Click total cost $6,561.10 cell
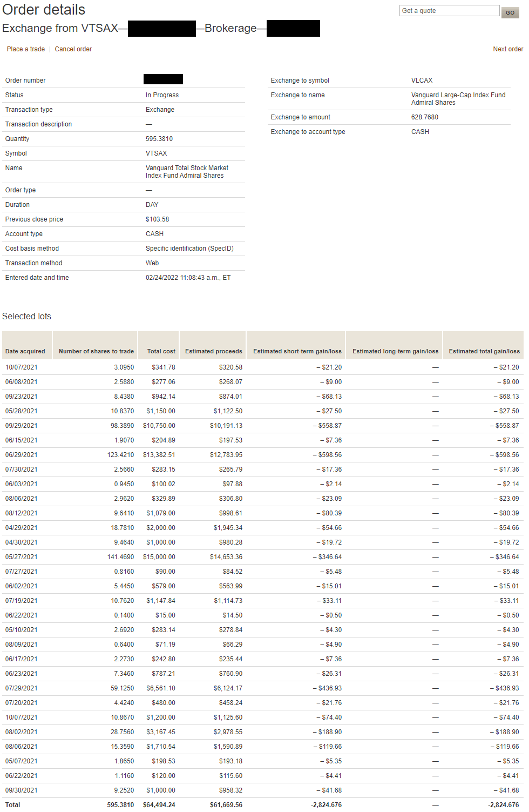Image resolution: width=529 pixels, height=812 pixels. tap(161, 688)
